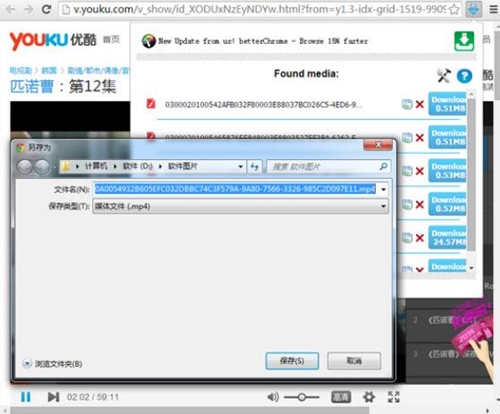Select the 软件 (D:) breadcrumb path item

tap(138, 166)
